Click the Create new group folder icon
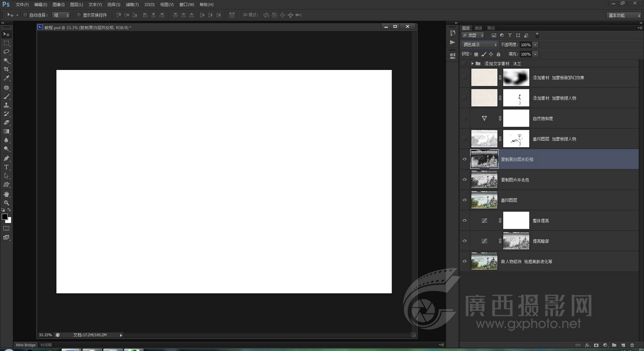This screenshot has width=644, height=351. click(614, 345)
